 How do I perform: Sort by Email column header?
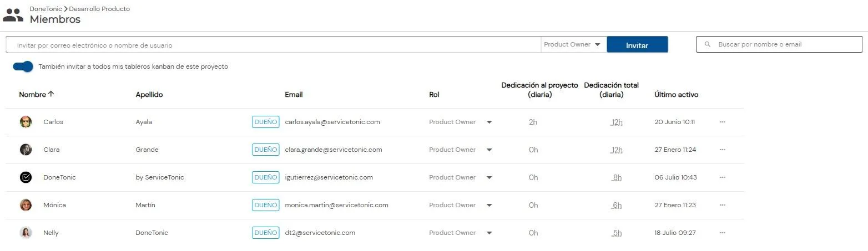(294, 95)
